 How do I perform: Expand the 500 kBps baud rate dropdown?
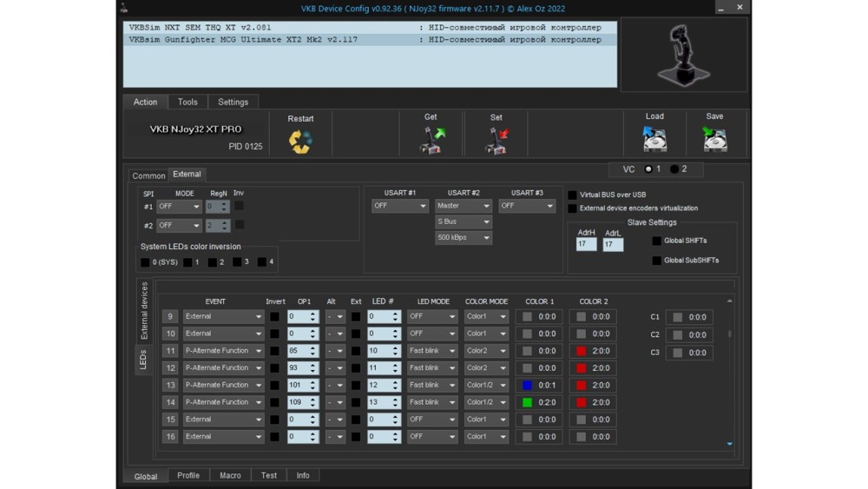[464, 238]
